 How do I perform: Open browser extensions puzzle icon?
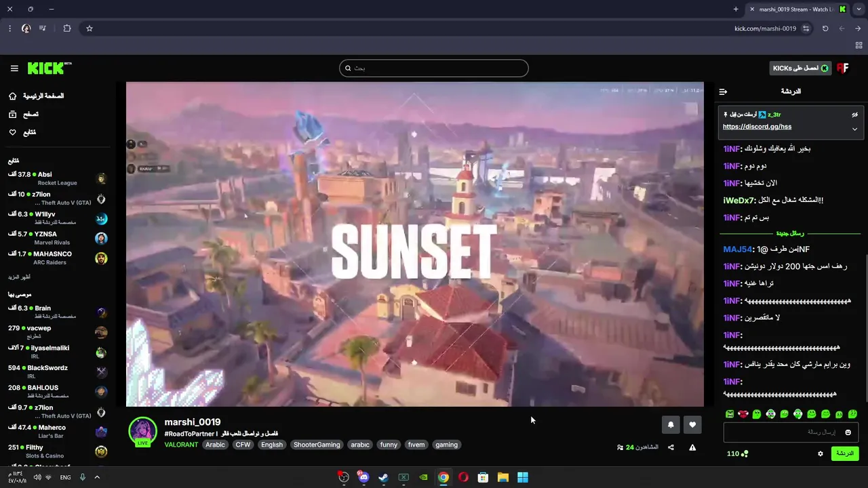pyautogui.click(x=66, y=28)
